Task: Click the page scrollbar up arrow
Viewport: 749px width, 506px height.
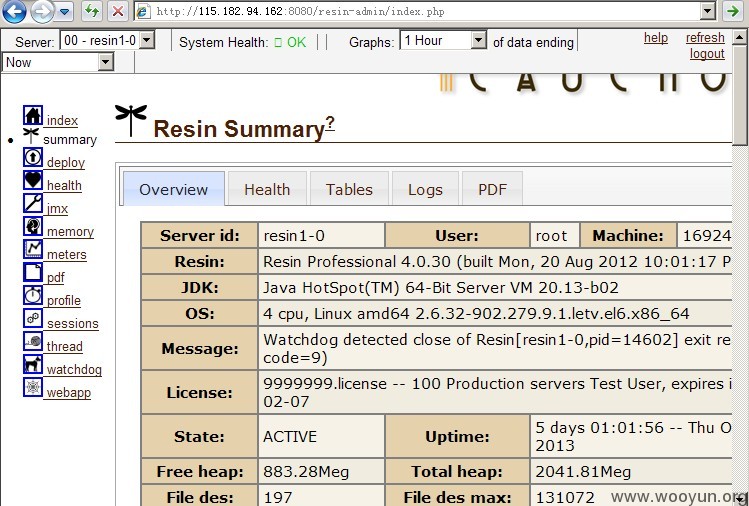Action: pyautogui.click(x=740, y=37)
